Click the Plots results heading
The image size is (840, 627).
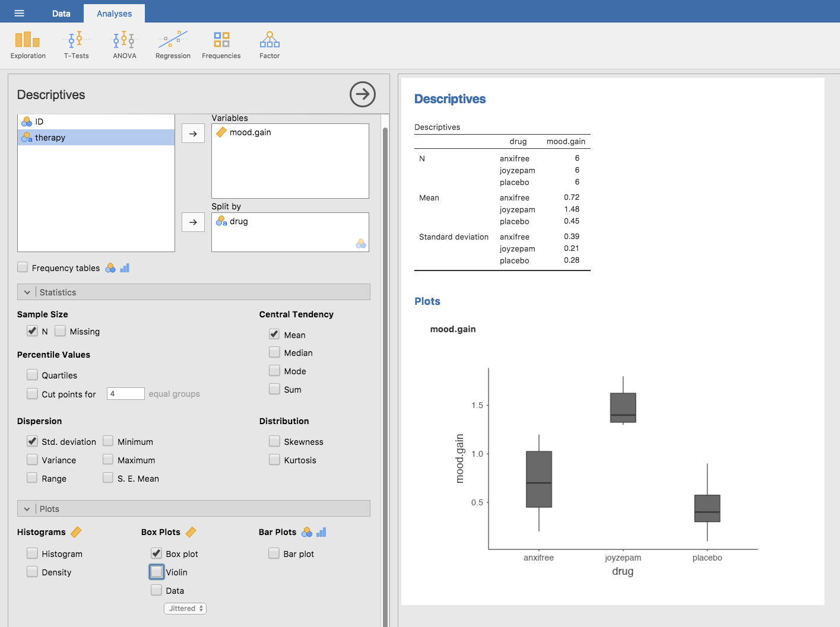point(427,301)
